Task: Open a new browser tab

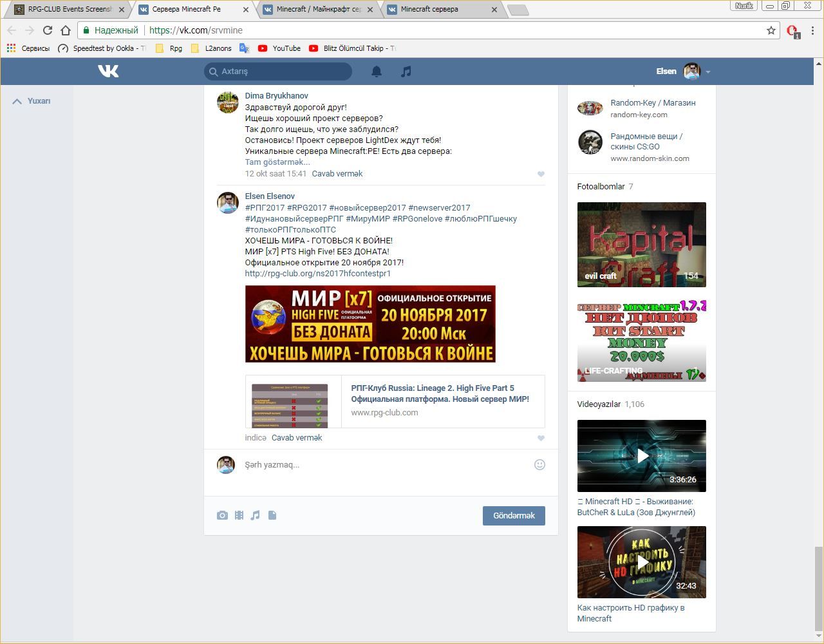Action: (x=518, y=10)
